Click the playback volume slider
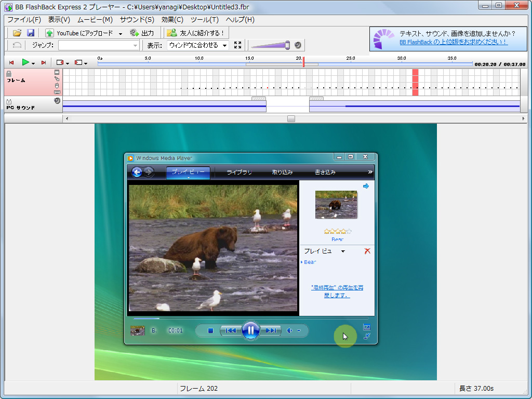This screenshot has height=399, width=532. [270, 45]
